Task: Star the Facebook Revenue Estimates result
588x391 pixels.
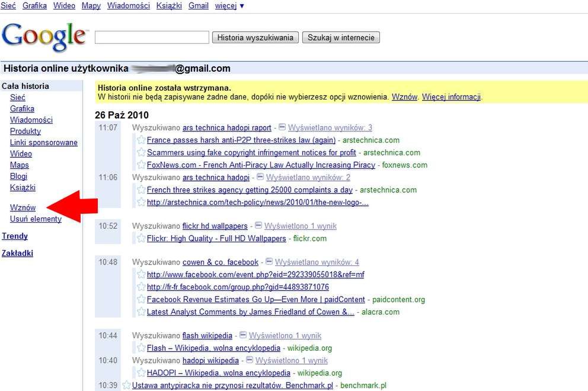Action: 141,299
